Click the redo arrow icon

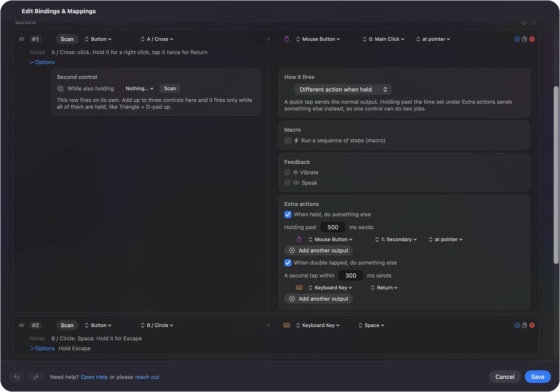(36, 377)
